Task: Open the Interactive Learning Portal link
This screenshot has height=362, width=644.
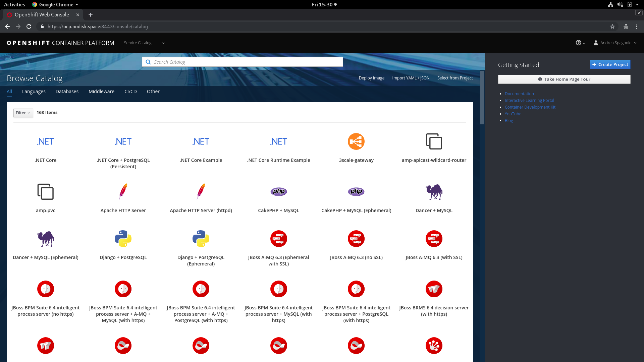Action: (x=529, y=101)
